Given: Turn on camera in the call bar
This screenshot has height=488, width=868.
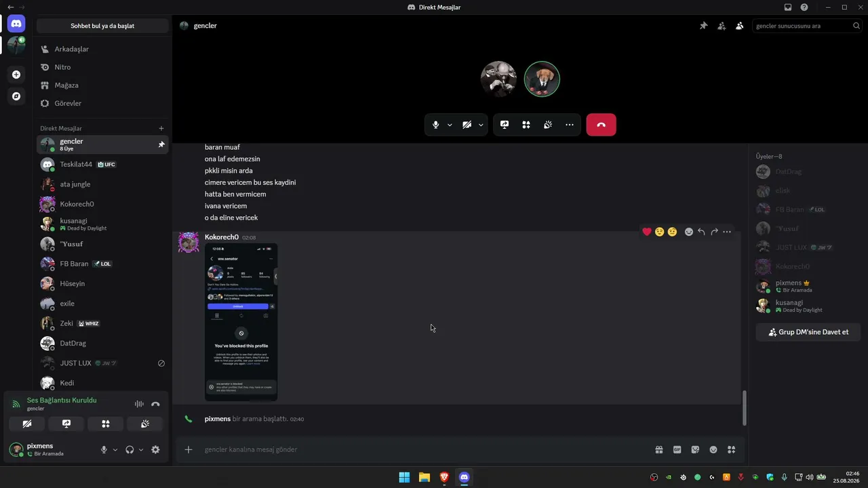Looking at the screenshot, I should click(467, 125).
